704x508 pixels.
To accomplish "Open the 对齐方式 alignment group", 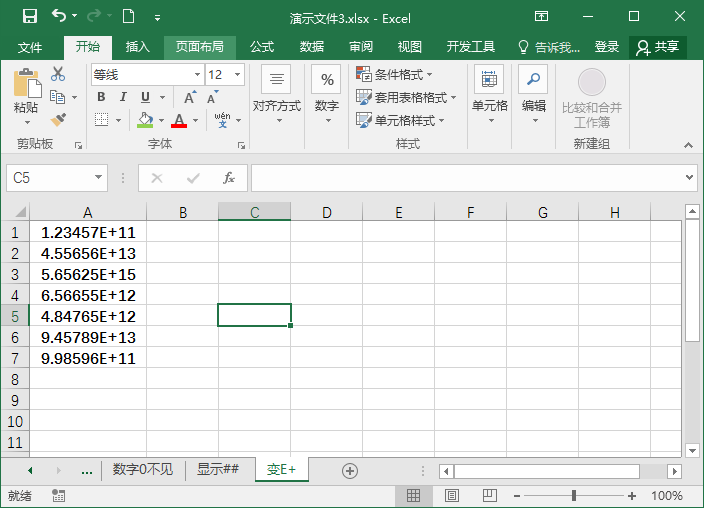I will click(277, 95).
